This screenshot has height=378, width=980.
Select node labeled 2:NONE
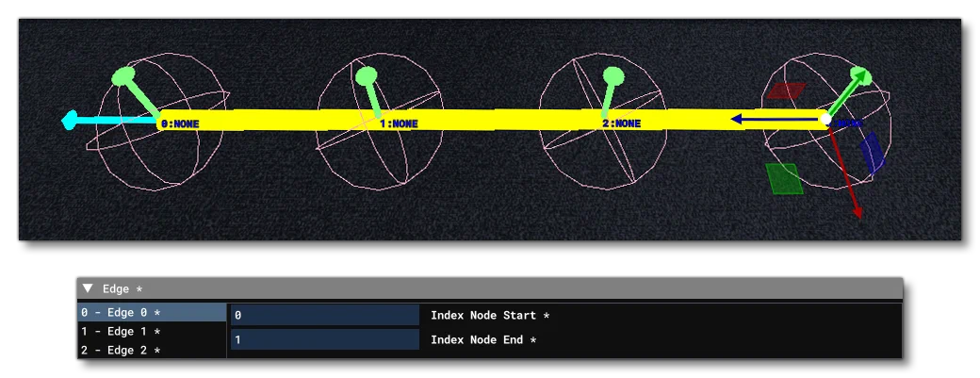(x=621, y=123)
